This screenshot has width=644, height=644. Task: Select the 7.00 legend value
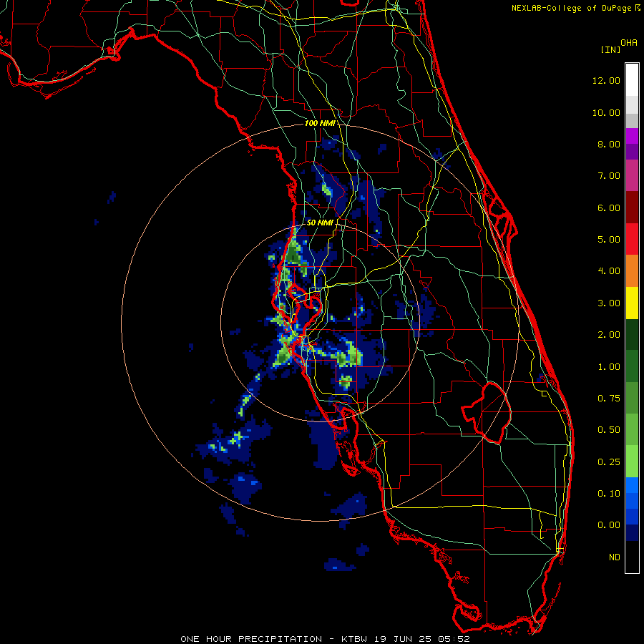(609, 176)
